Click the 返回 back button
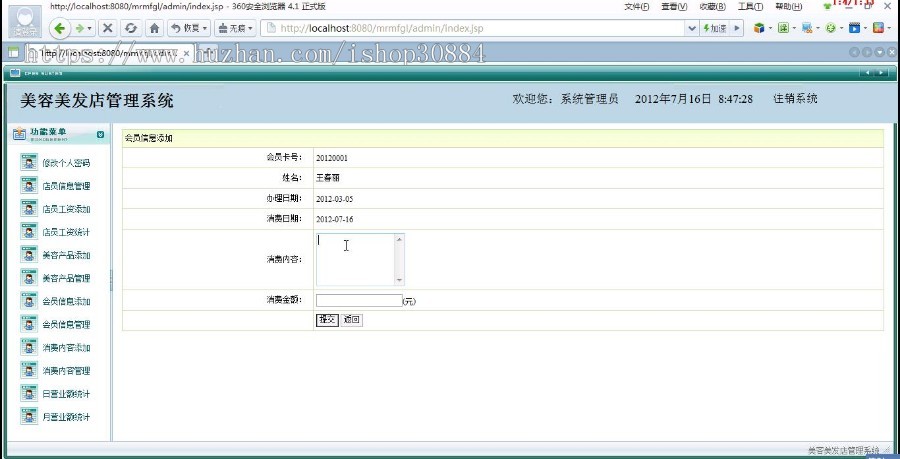 click(351, 320)
